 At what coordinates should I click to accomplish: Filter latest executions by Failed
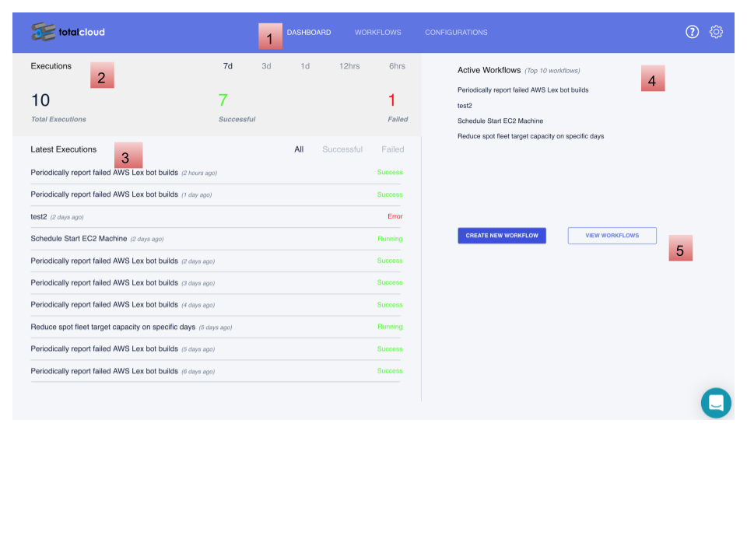coord(392,149)
